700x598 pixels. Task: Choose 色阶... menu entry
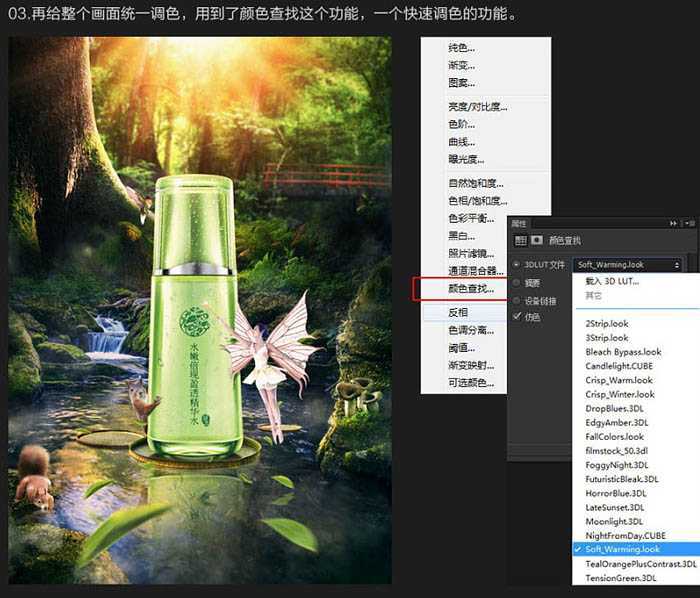pyautogui.click(x=462, y=124)
